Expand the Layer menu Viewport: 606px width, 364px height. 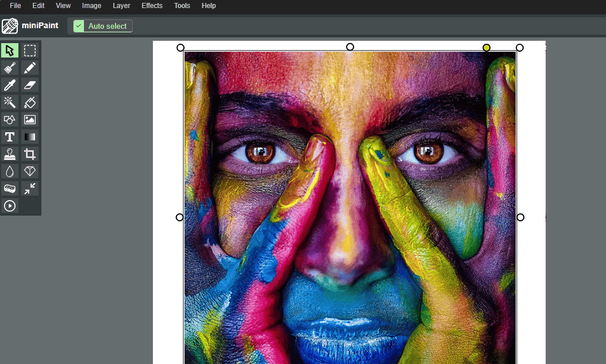121,6
